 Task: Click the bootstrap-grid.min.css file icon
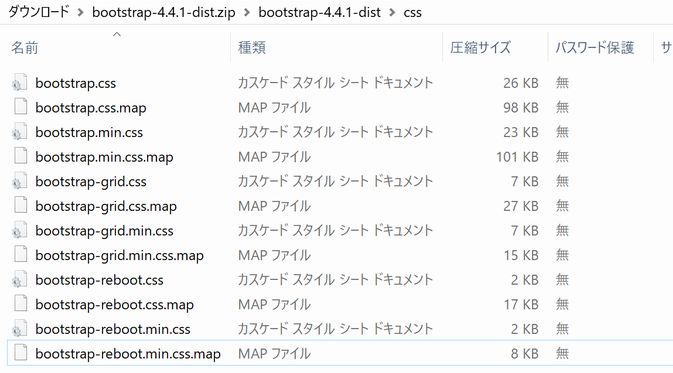[20, 231]
